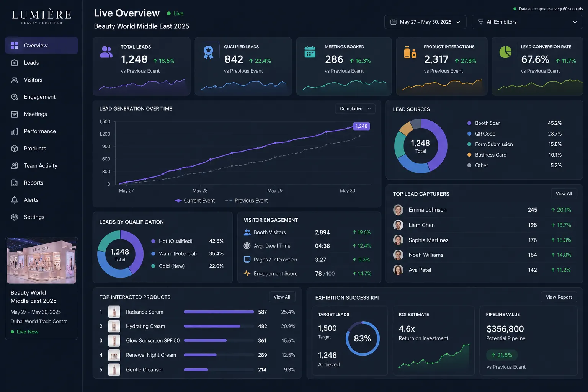Click the Settings gear icon
The width and height of the screenshot is (588, 392).
[15, 217]
